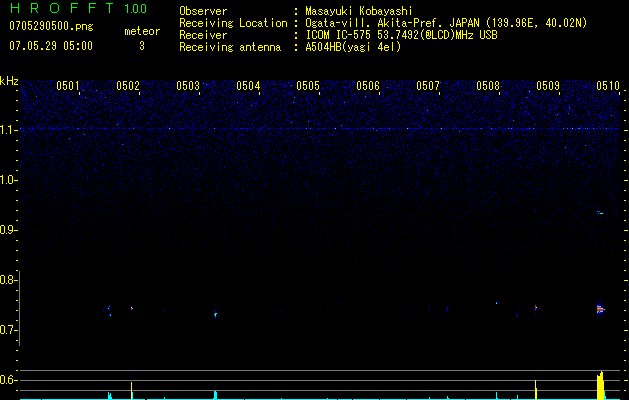This screenshot has height=400, width=629.
Task: Click the small cyan echo above 0.9 kHz near 0510
Action: click(600, 213)
